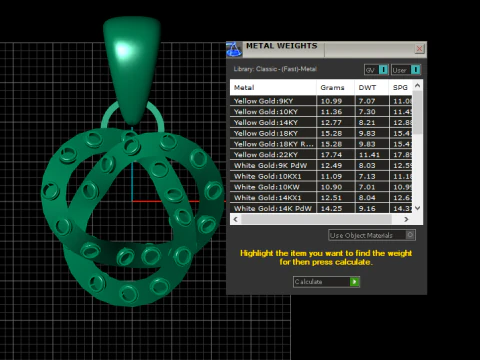
Task: Toggle the User library switch
Action: 406,70
